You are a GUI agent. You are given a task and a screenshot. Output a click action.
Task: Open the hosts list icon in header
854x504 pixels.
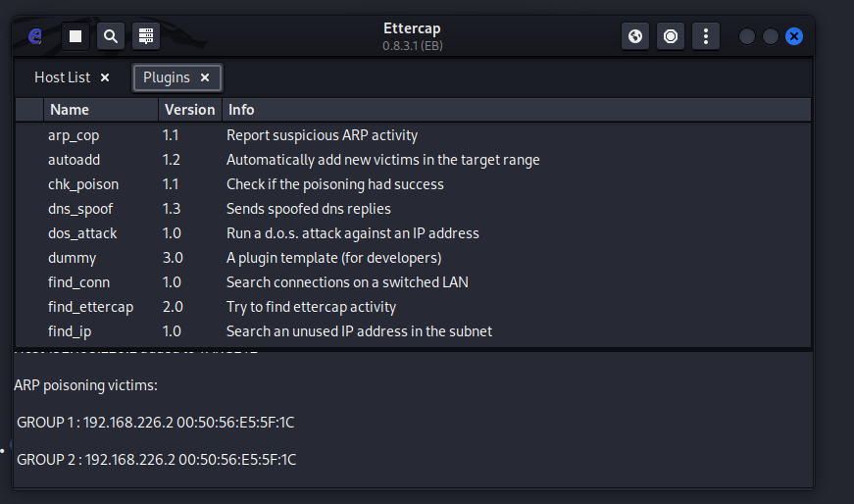click(x=146, y=36)
